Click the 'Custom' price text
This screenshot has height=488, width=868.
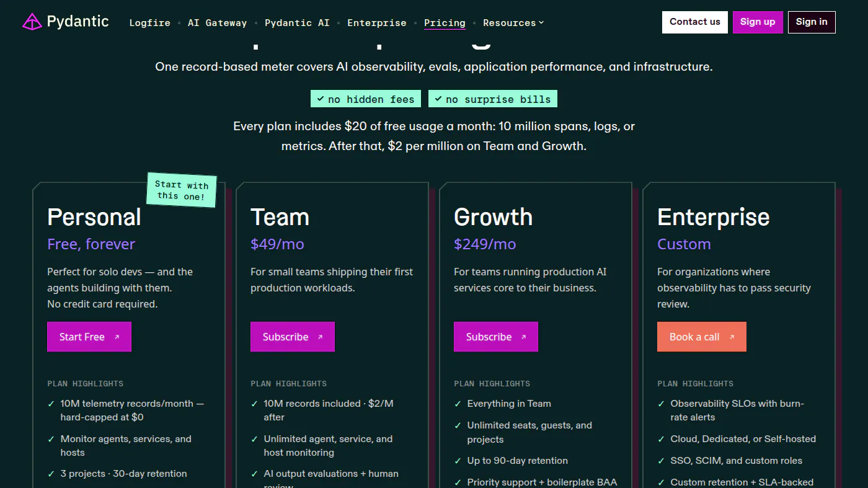click(x=684, y=244)
